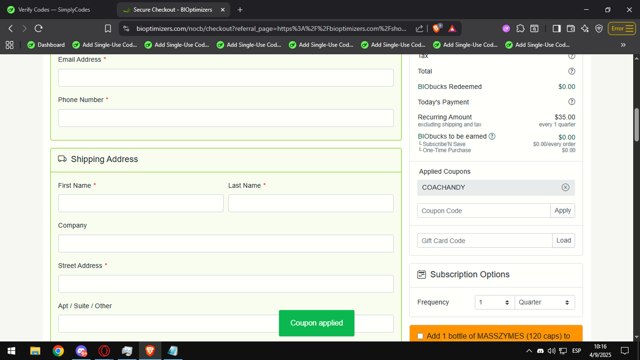This screenshot has height=360, width=640.
Task: Check Add 1 bottle of MASSZYMES checkbox
Action: pyautogui.click(x=420, y=336)
